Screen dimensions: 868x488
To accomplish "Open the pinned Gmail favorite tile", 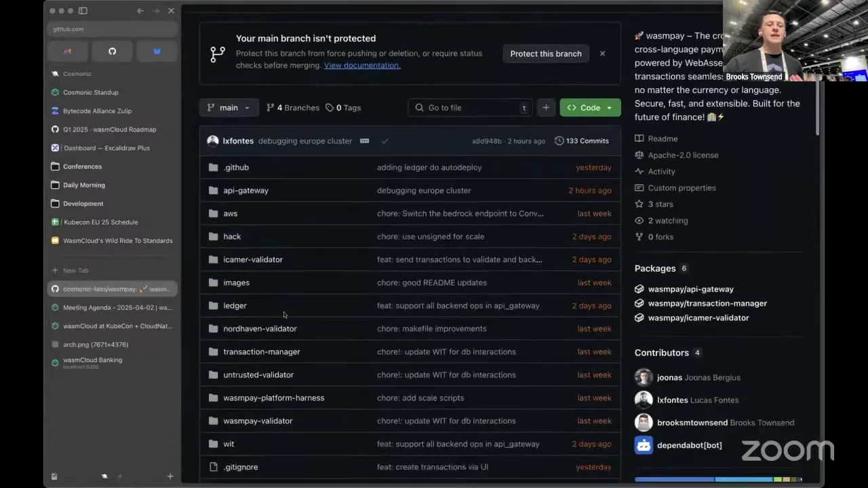I will click(x=68, y=51).
